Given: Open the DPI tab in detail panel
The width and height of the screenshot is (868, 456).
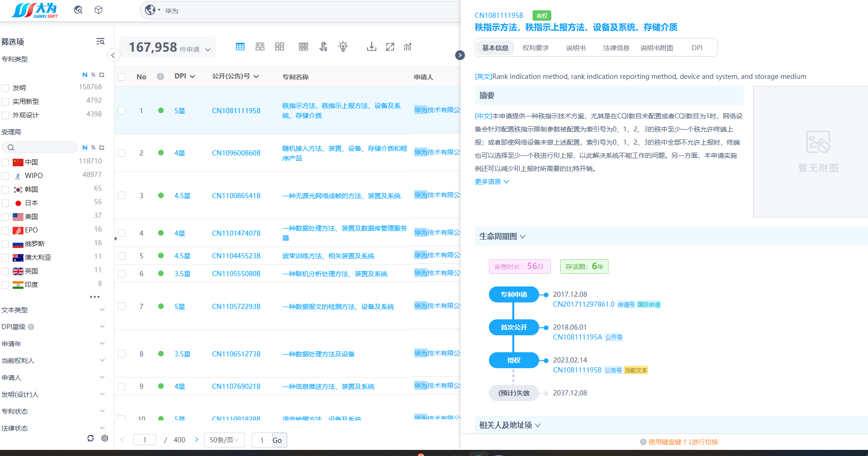Looking at the screenshot, I should tap(697, 48).
